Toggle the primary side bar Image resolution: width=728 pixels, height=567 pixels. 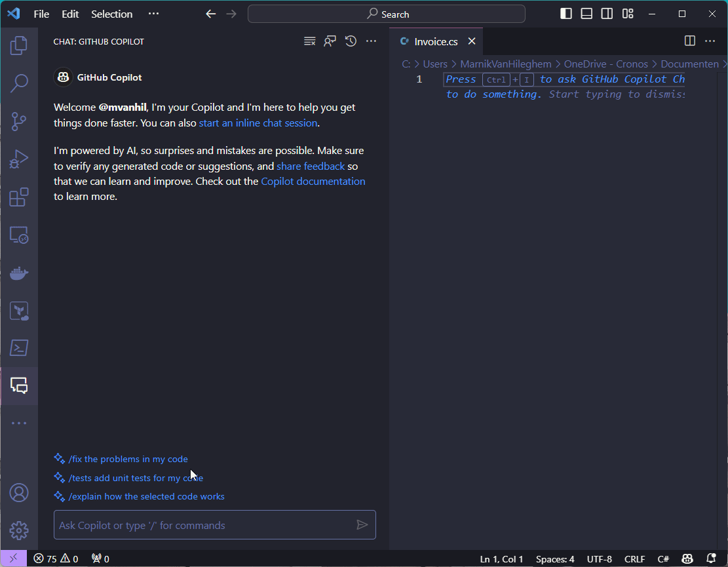pyautogui.click(x=566, y=14)
